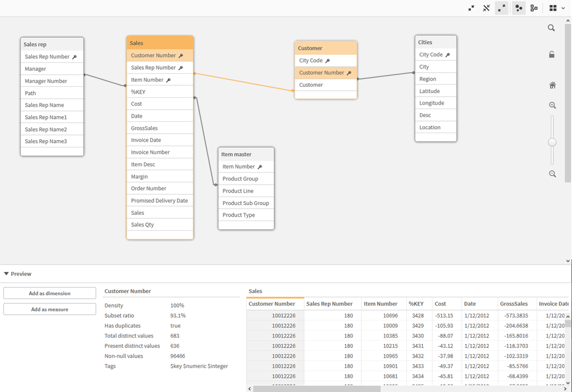The width and height of the screenshot is (572, 392).
Task: Click the Add as measure button
Action: pyautogui.click(x=49, y=309)
